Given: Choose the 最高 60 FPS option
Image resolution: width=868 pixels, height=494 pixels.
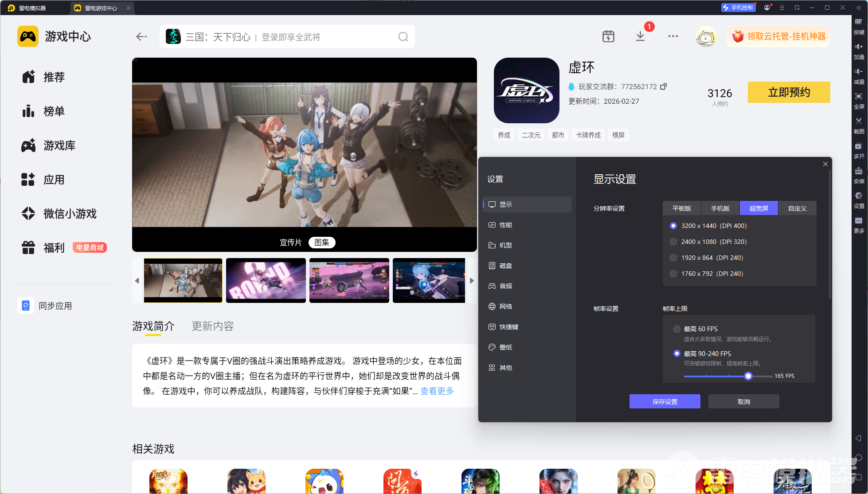Looking at the screenshot, I should coord(676,329).
